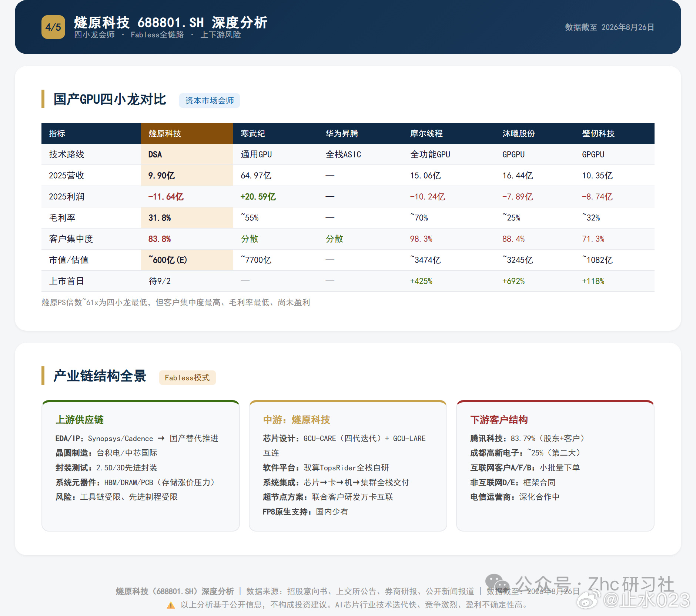Click the 毛利率 row label

pos(62,218)
